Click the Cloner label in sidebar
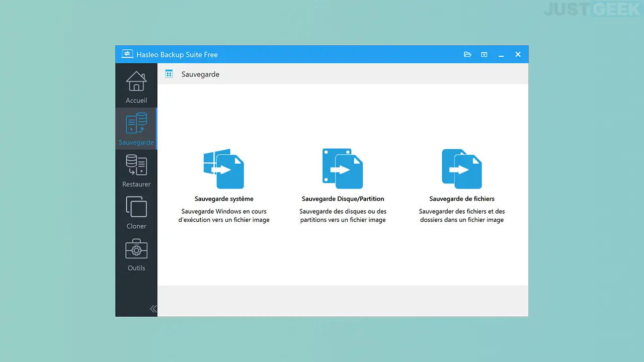Screen dimensions: 644x362 coord(136,226)
